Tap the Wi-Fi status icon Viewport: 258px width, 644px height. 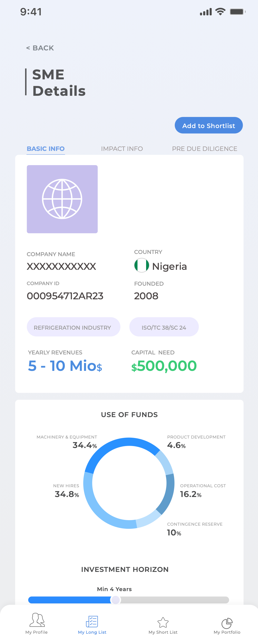pyautogui.click(x=220, y=12)
